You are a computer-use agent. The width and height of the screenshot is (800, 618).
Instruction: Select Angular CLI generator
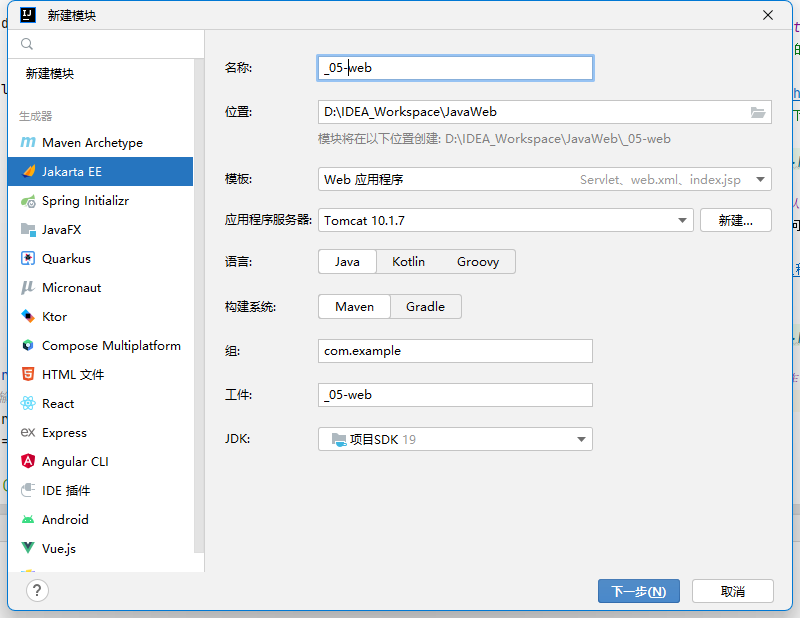point(101,461)
